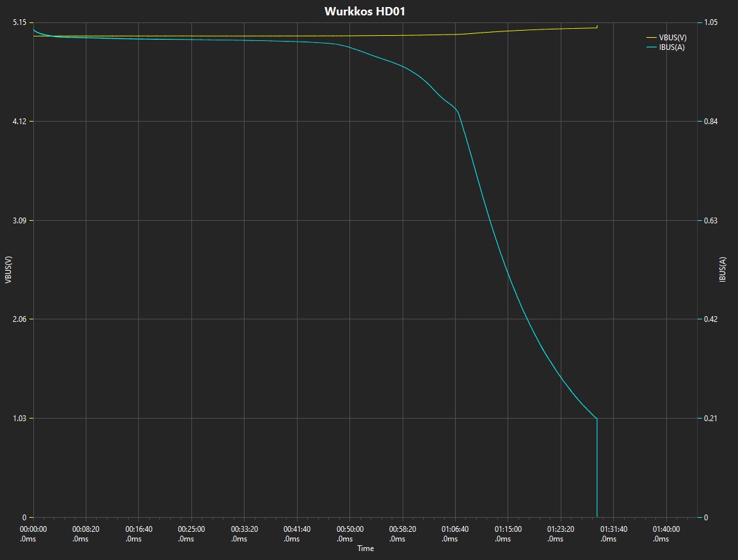Click the 0.63 value on the IBUS axis
The image size is (738, 560).
(710, 220)
